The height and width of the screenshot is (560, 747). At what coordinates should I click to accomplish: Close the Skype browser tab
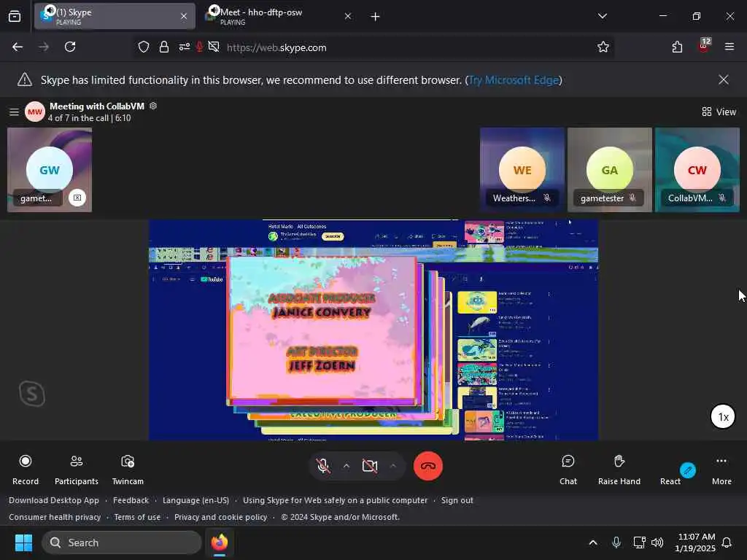coord(184,16)
